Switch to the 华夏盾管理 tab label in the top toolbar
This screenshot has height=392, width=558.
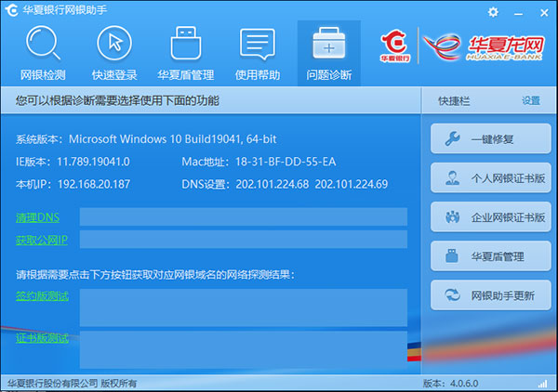pos(186,75)
